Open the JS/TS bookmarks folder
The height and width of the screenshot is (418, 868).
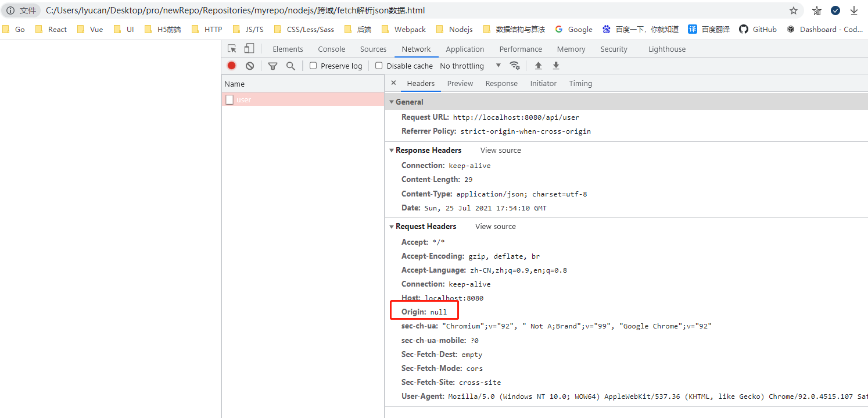point(248,29)
